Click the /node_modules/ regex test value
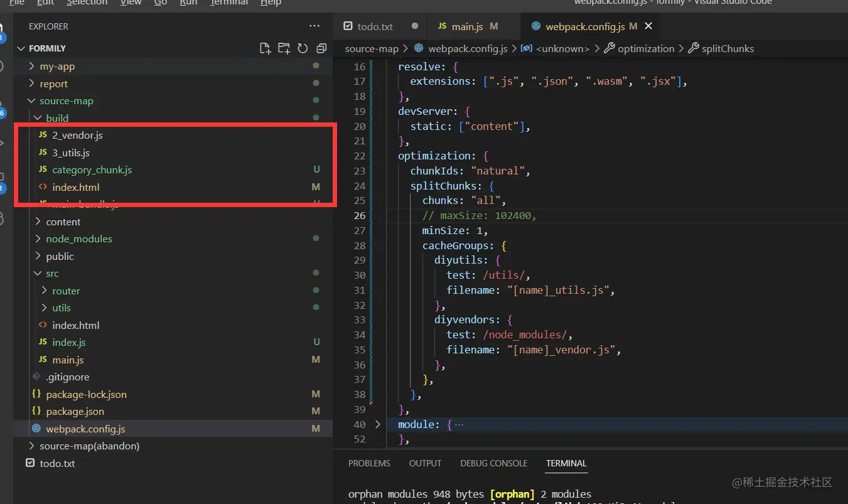848x504 pixels. [525, 335]
